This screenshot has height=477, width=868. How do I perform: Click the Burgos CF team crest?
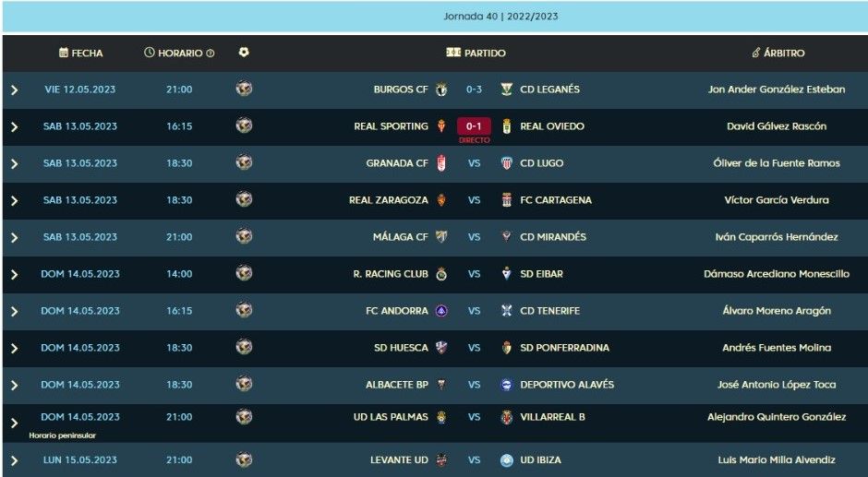pyautogui.click(x=441, y=89)
